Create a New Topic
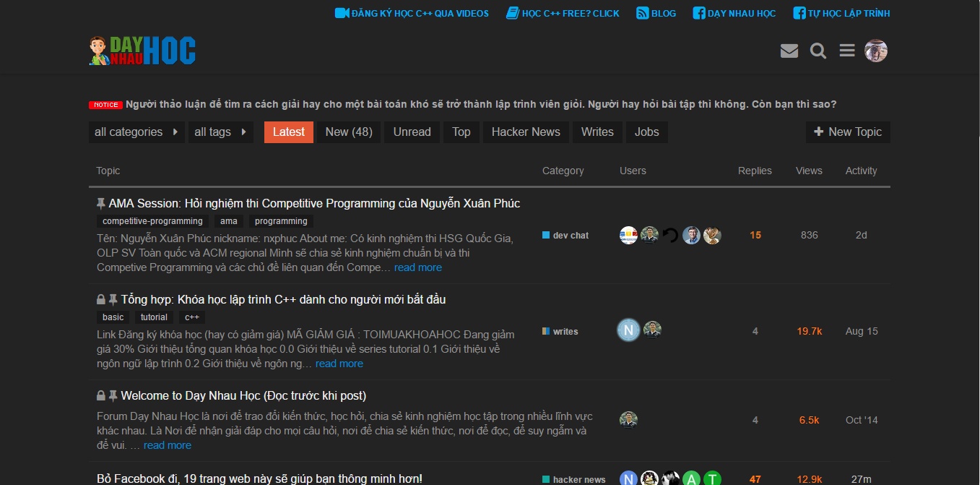980x485 pixels. [x=847, y=132]
